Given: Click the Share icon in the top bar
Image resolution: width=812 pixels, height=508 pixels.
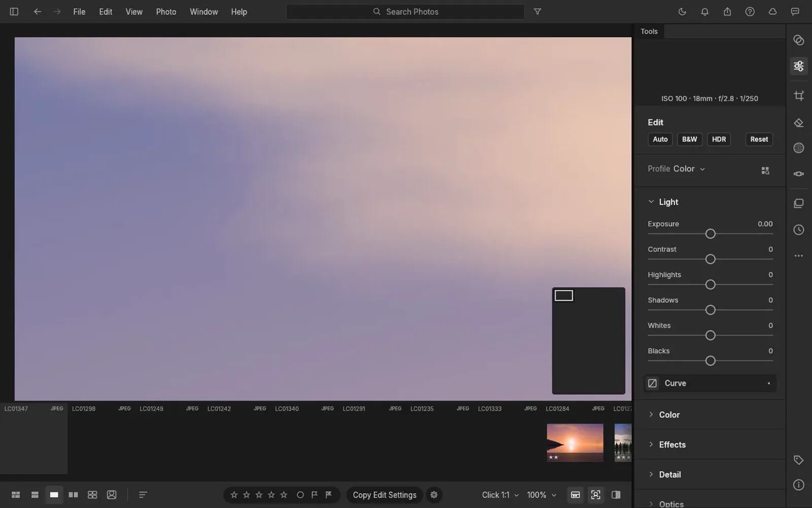Looking at the screenshot, I should pos(727,12).
